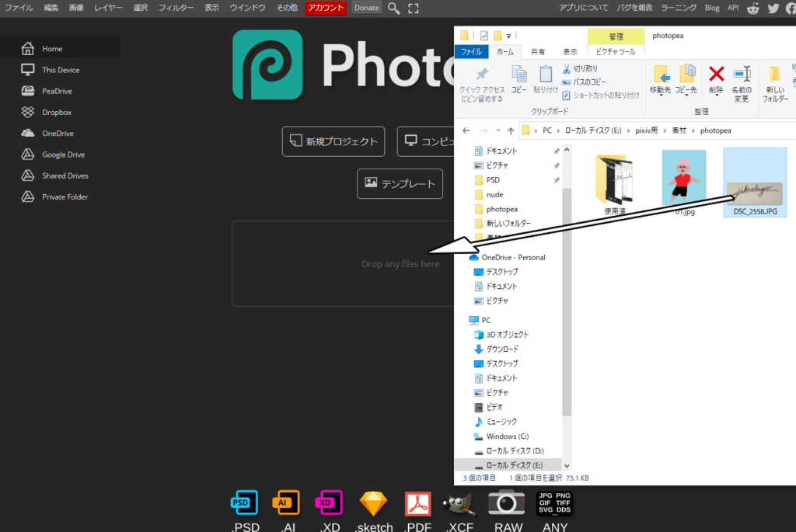Click copy path (パスのコピー)

coord(584,82)
